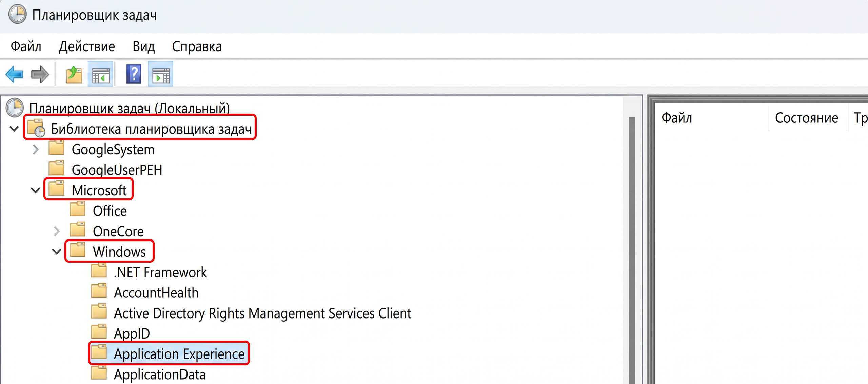Click the clock icon beside Планировщик задач (Локальный)
The image size is (868, 384).
tap(15, 108)
